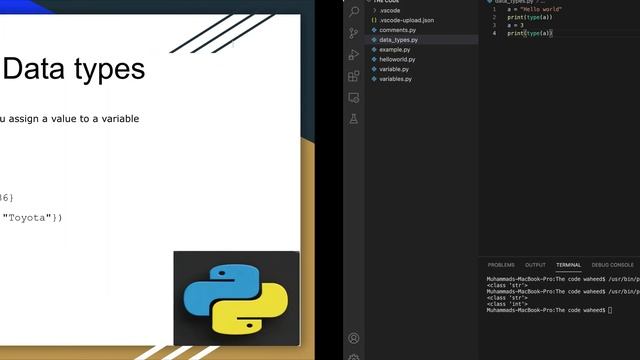
Task: Click the <class 'int'> terminal output
Action: [x=507, y=304]
